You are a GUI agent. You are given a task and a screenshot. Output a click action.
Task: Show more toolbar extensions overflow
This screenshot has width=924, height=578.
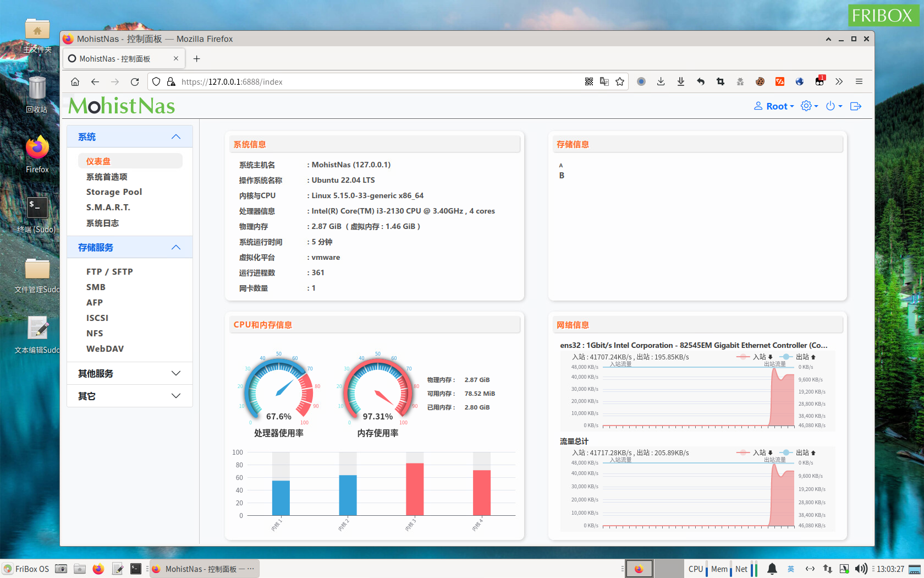pos(839,81)
